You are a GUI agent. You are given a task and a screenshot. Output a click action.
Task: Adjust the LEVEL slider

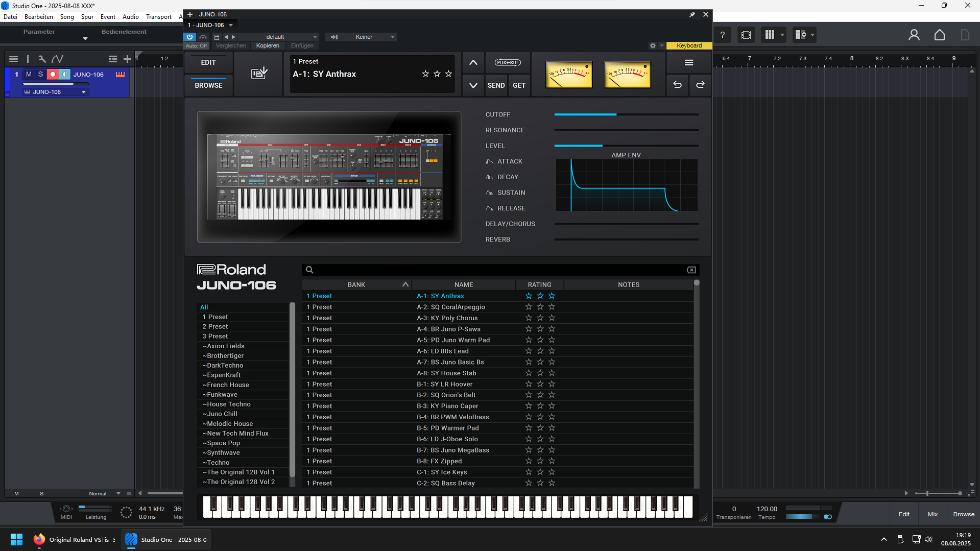tap(626, 146)
